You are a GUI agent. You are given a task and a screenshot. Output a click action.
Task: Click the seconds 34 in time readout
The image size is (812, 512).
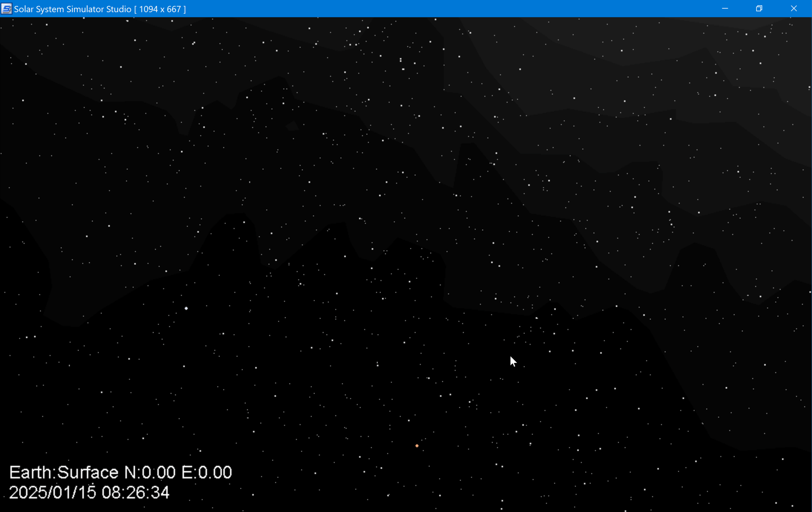coord(160,493)
